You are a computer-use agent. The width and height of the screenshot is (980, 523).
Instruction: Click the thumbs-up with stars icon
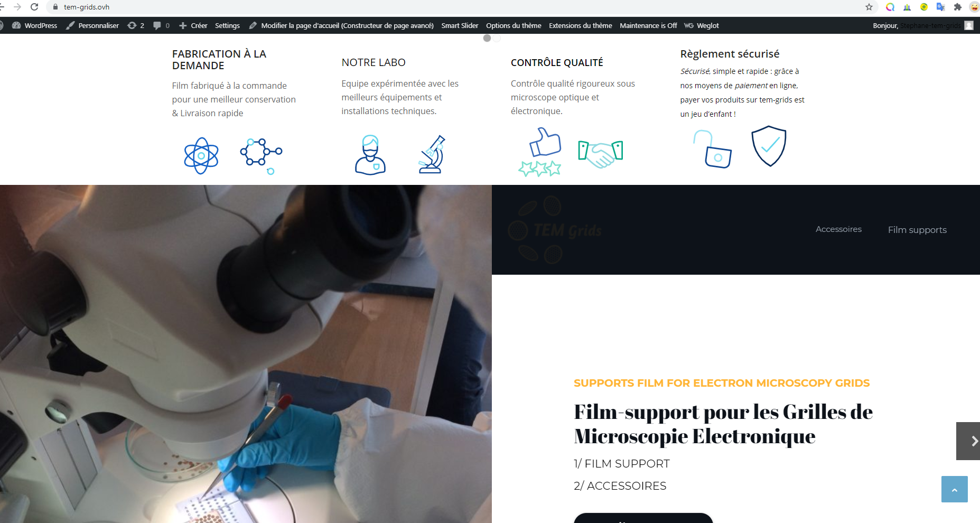click(540, 152)
